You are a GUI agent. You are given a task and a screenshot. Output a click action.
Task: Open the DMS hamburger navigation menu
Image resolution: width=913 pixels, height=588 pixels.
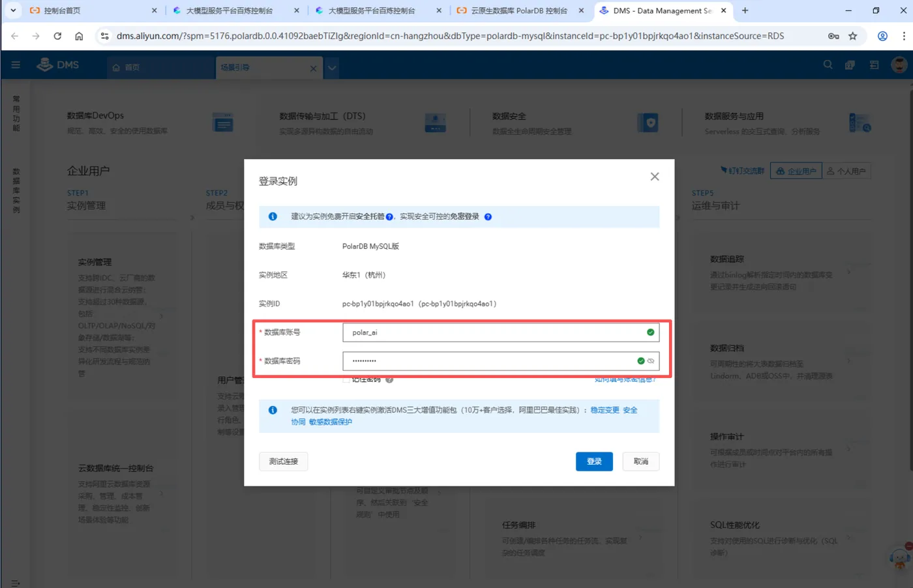coord(16,65)
